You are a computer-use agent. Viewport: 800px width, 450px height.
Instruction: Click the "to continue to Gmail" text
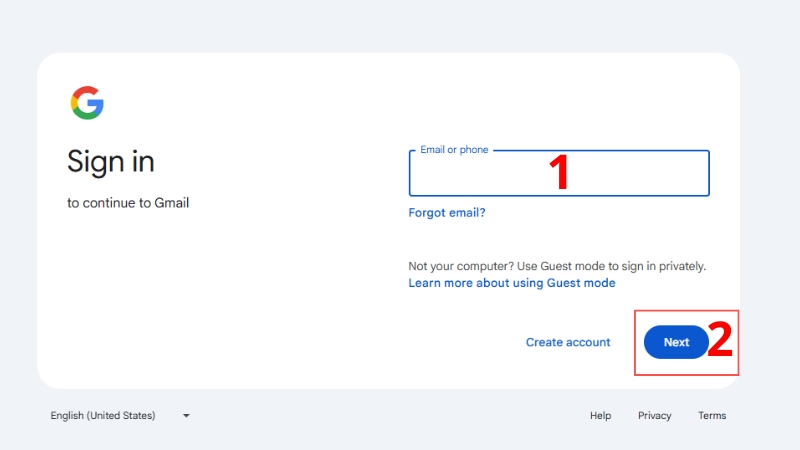(128, 203)
